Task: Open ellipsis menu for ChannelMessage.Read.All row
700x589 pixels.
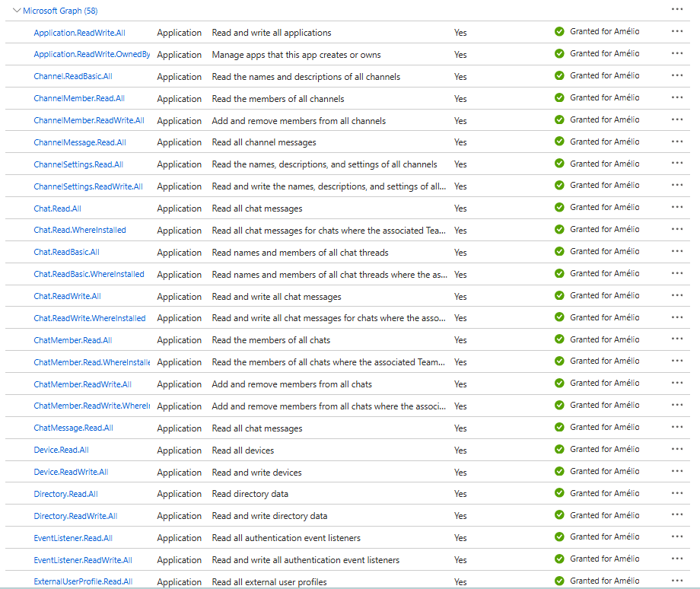Action: click(x=676, y=141)
